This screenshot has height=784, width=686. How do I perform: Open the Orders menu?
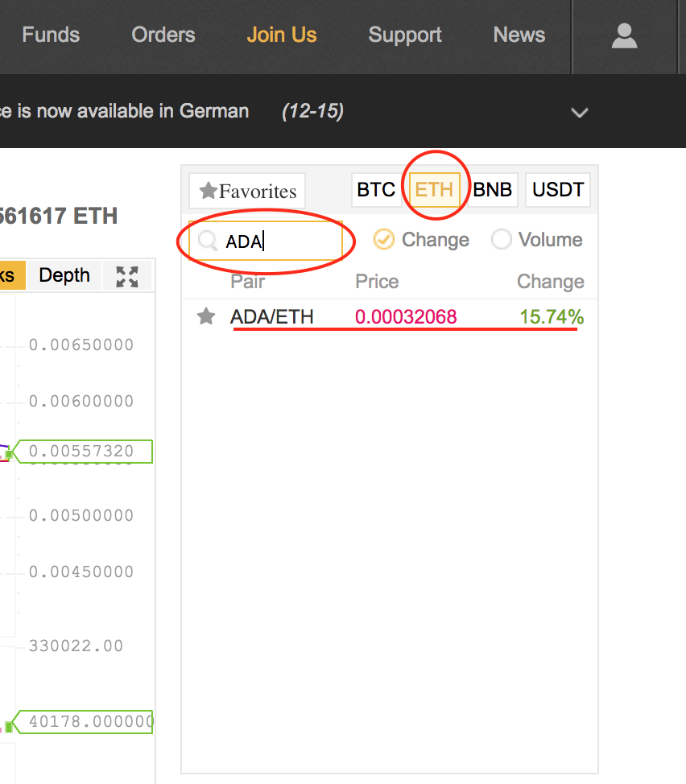(x=163, y=35)
